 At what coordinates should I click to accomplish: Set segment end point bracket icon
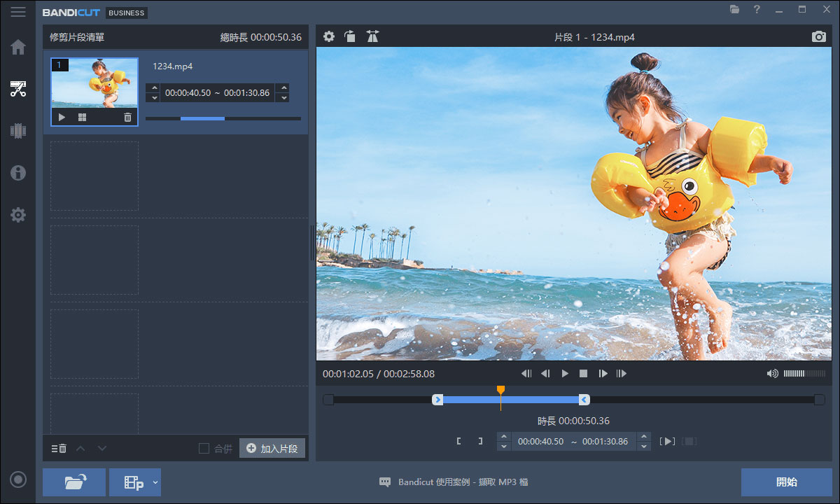[479, 441]
